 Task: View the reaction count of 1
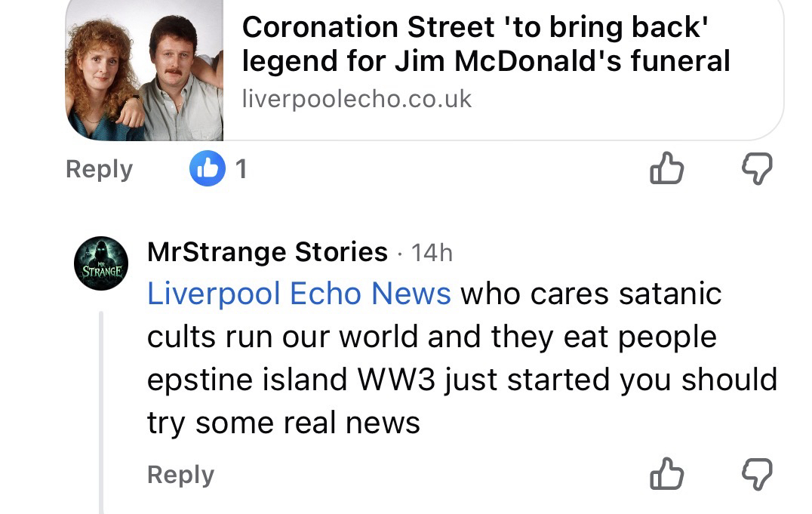pos(241,169)
